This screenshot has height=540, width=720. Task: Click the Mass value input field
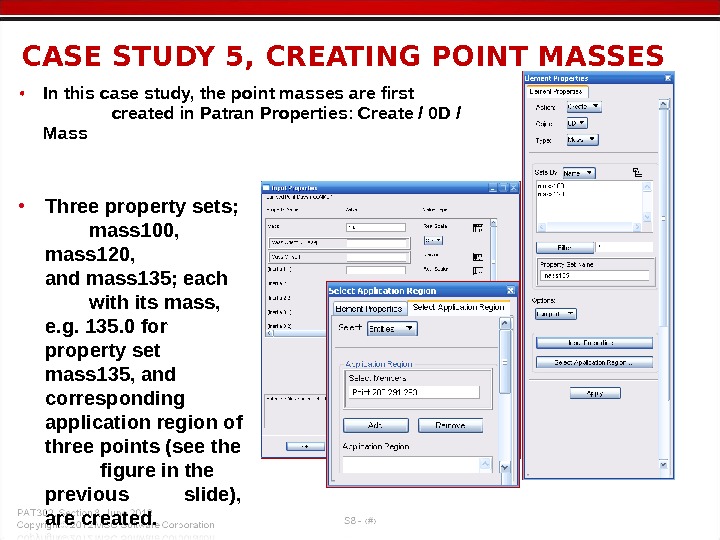(376, 227)
